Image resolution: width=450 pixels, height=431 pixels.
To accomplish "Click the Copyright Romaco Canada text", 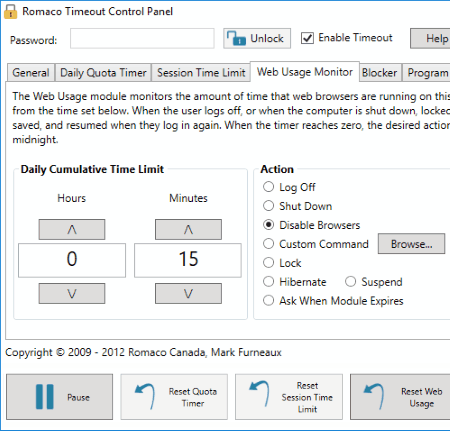I will [x=143, y=352].
